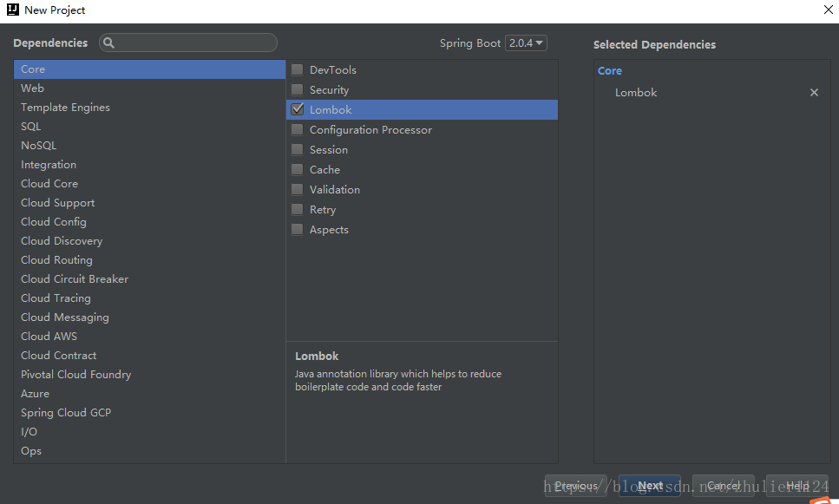839x504 pixels.
Task: Click the Help button
Action: point(797,486)
